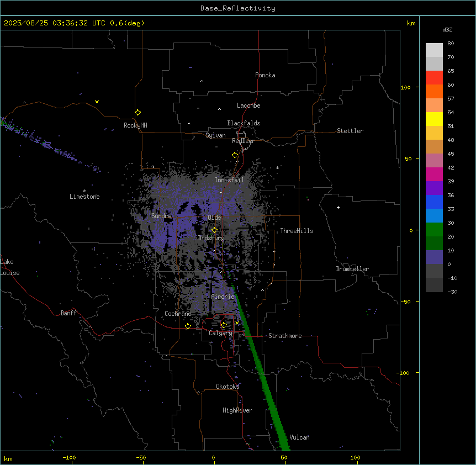Select the white asterisk marker northeast of Innisfail
Viewport: 476px width, 465px height.
point(277,167)
